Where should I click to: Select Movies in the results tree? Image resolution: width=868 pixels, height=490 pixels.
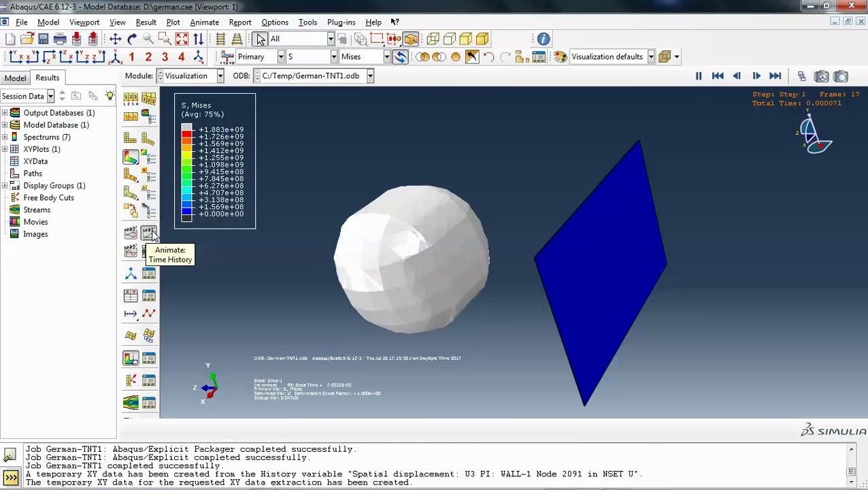tap(35, 222)
